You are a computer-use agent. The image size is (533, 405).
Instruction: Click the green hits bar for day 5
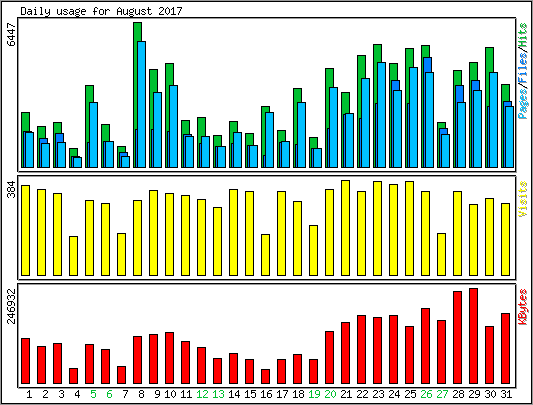tap(89, 94)
